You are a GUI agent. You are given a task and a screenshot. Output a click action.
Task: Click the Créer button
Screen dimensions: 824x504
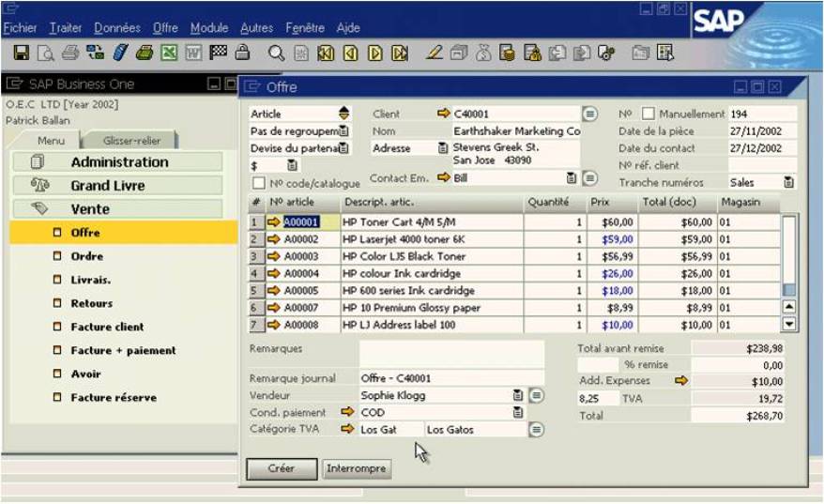coord(282,468)
